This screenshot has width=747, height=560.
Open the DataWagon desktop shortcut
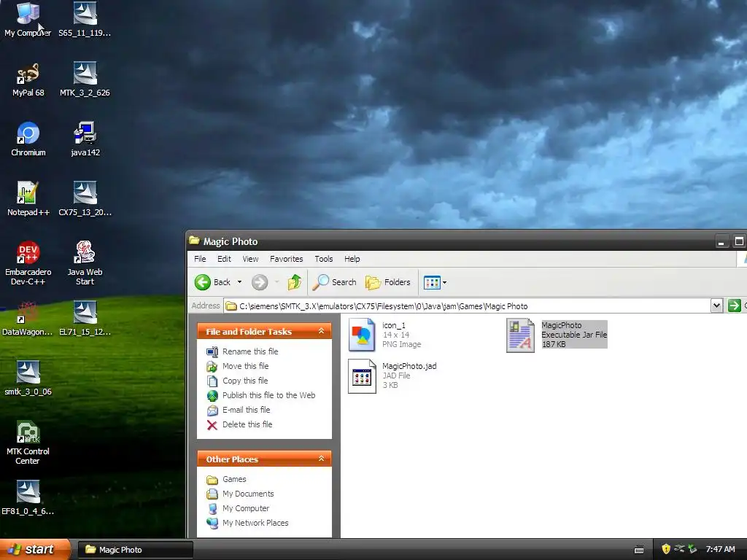28,319
